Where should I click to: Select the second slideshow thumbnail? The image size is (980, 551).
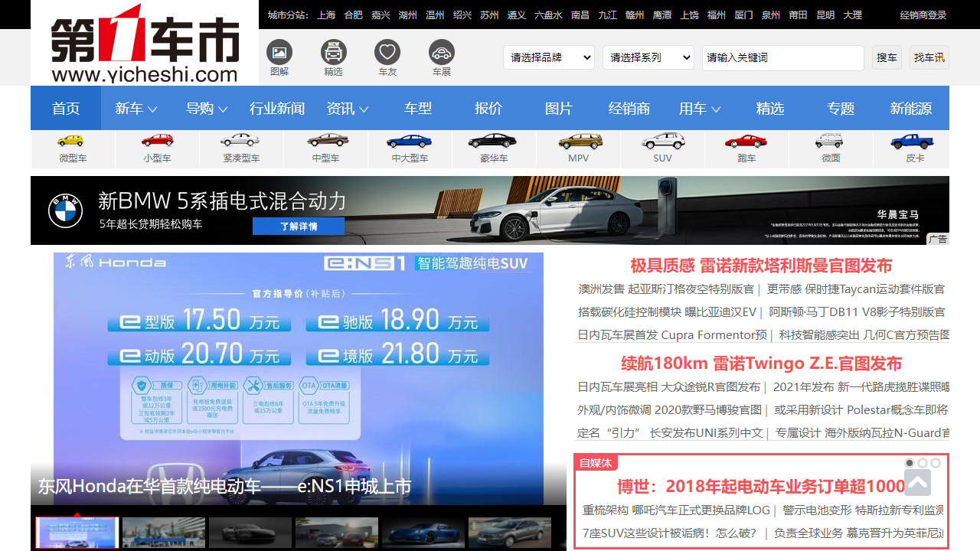[x=164, y=533]
